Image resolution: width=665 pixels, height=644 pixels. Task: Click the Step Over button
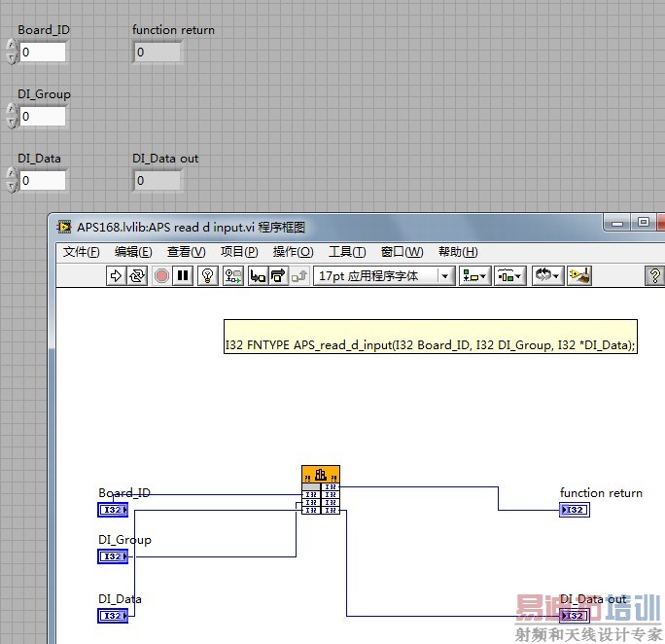click(278, 275)
